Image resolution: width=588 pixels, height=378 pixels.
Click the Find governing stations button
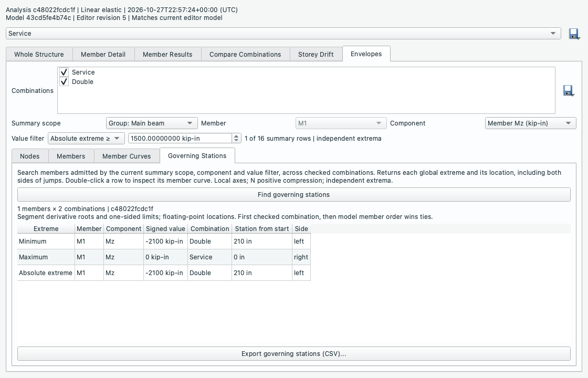click(293, 195)
